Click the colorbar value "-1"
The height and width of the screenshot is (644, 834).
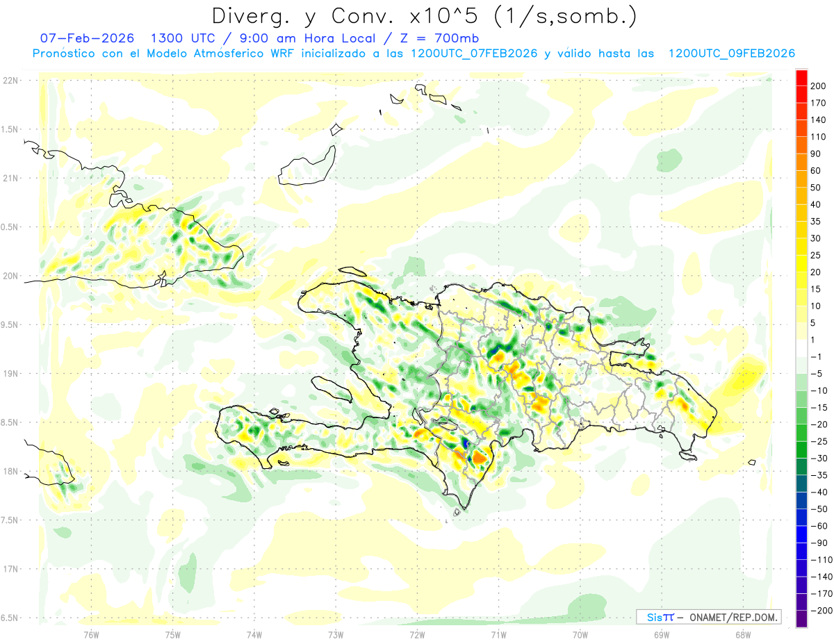point(816,356)
